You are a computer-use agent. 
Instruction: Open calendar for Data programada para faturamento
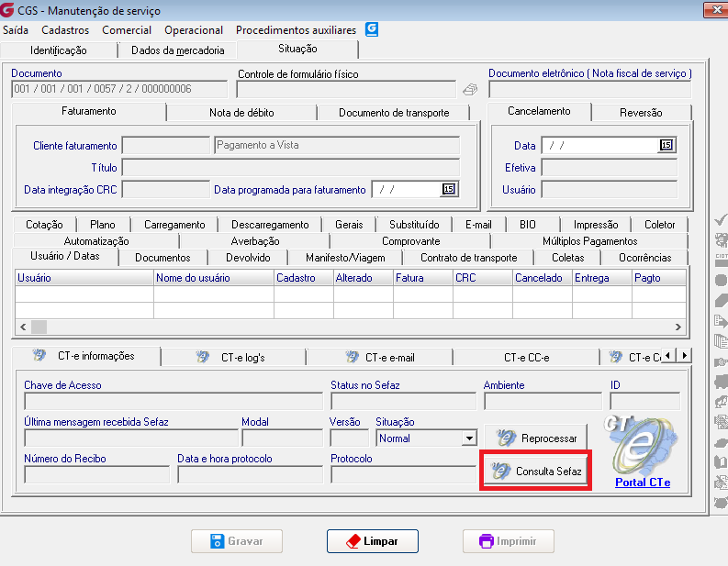click(449, 189)
